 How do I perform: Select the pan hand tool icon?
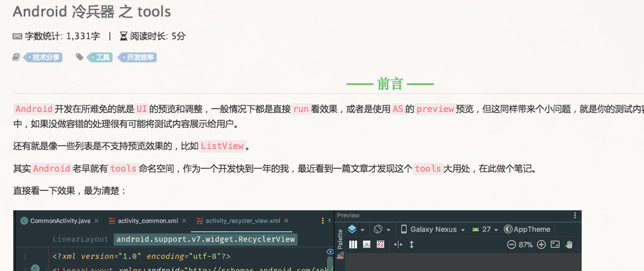click(x=569, y=245)
